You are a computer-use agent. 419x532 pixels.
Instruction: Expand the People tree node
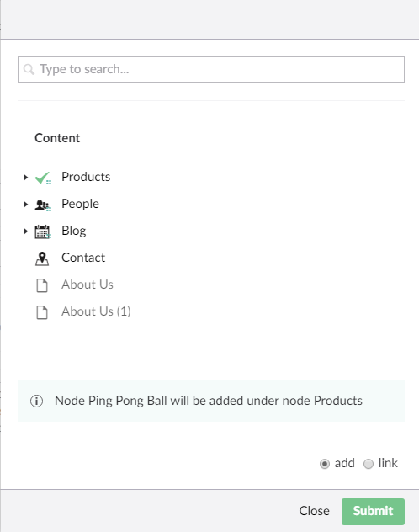[26, 205]
